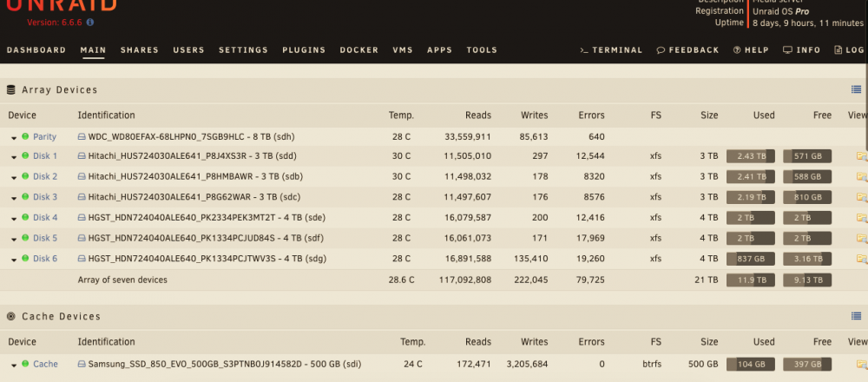Screen dimensions: 868x382
Task: Browse Disk 4 contents via folder icon
Action: coord(861,218)
